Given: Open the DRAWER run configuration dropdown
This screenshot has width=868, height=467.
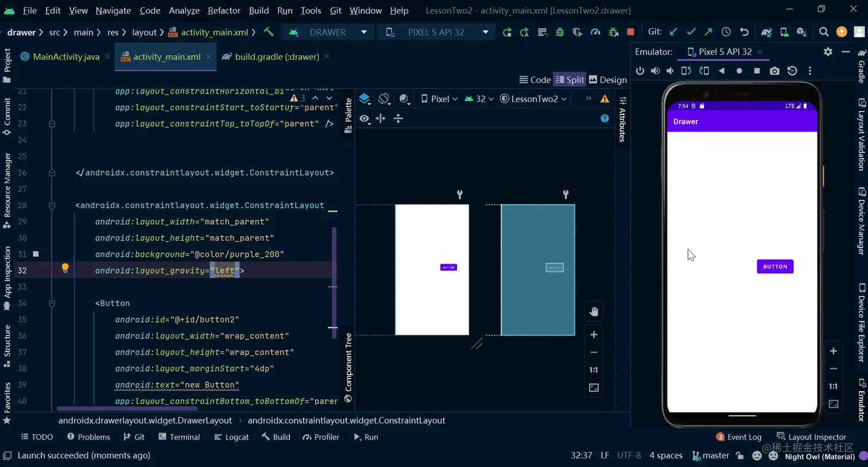Looking at the screenshot, I should click(x=329, y=32).
